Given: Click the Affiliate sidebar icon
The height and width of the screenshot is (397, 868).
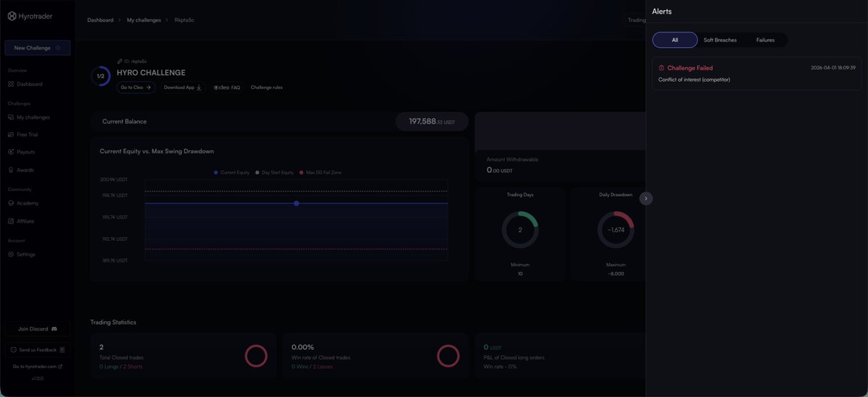Looking at the screenshot, I should tap(11, 221).
